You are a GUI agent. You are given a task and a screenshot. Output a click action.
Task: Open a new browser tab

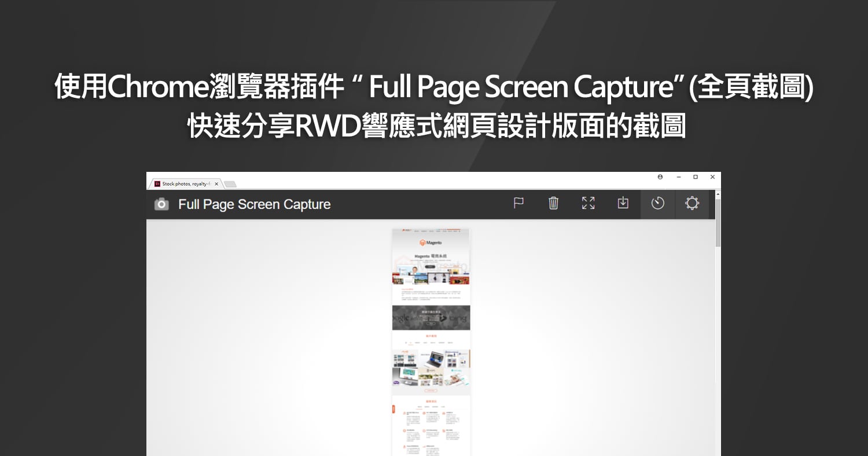tap(230, 184)
